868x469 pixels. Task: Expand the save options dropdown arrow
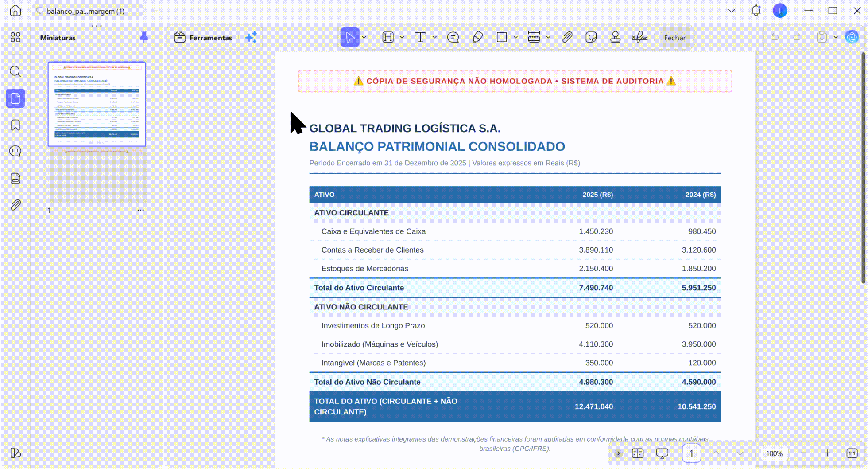pyautogui.click(x=836, y=37)
